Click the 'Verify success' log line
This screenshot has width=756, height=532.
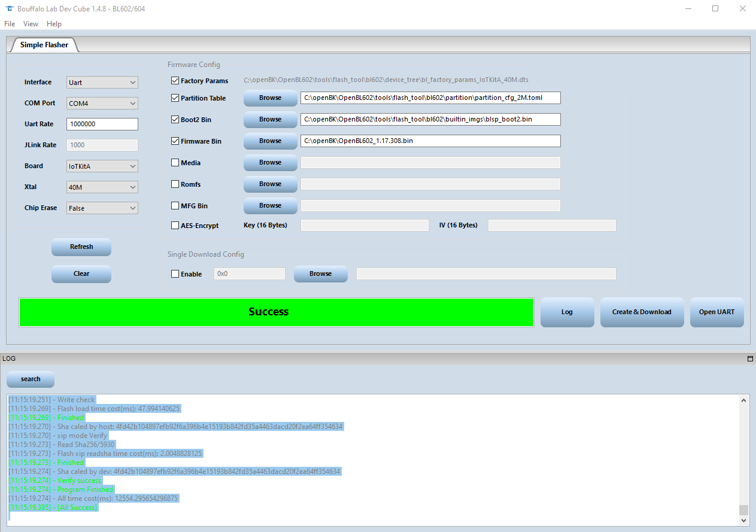[55, 481]
